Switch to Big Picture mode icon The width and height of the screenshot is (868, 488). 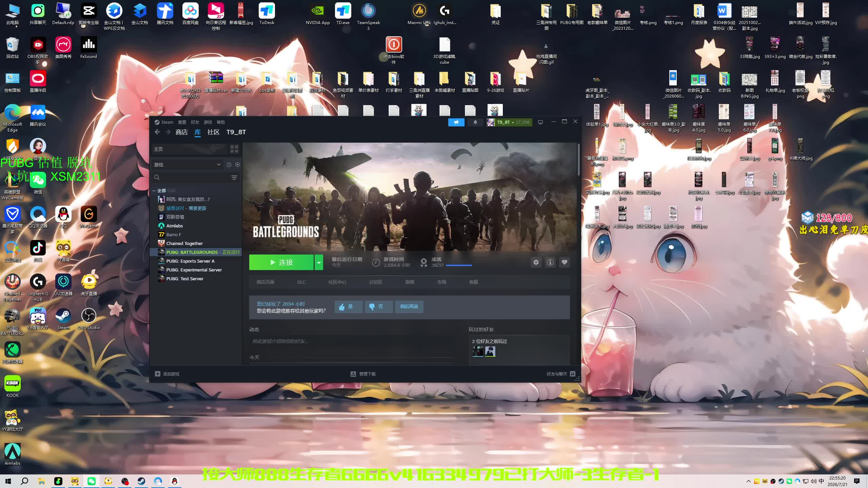pyautogui.click(x=540, y=122)
